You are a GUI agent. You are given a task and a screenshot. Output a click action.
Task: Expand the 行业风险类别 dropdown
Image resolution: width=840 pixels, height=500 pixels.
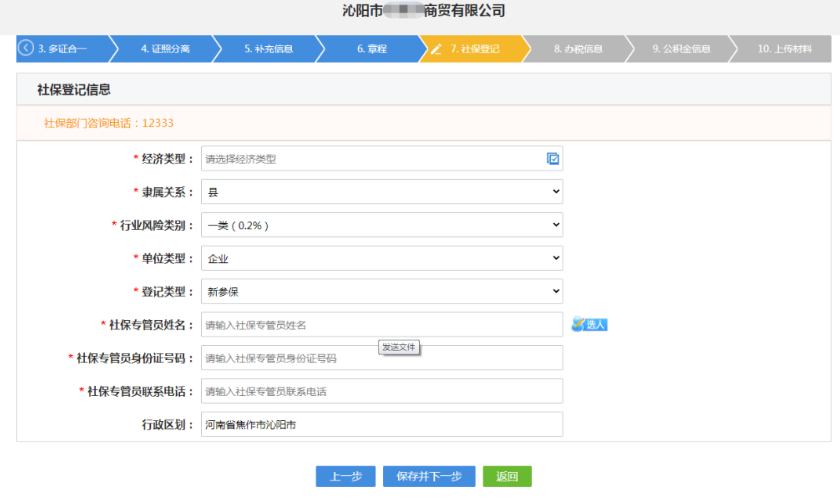coord(381,225)
